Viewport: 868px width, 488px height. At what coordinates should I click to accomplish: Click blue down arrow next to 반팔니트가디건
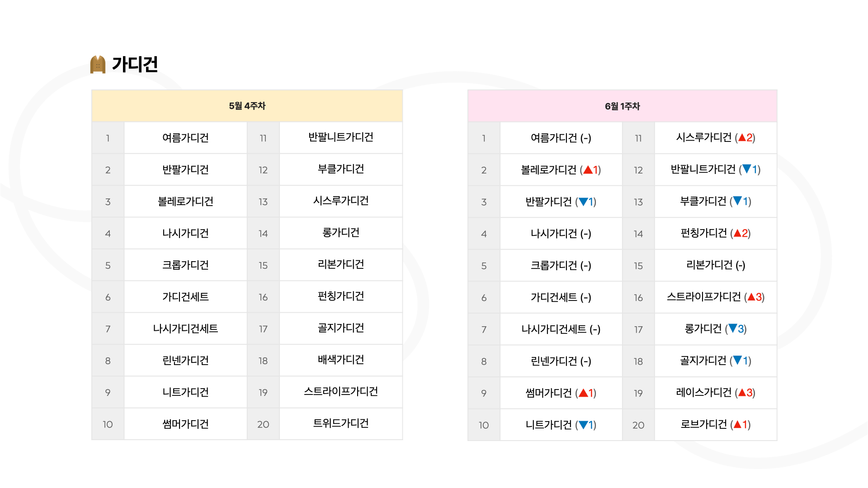(747, 169)
